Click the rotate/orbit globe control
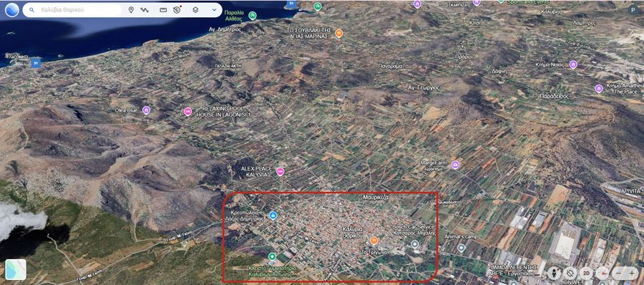Viewport: 644px width, 285px height. tap(570, 273)
